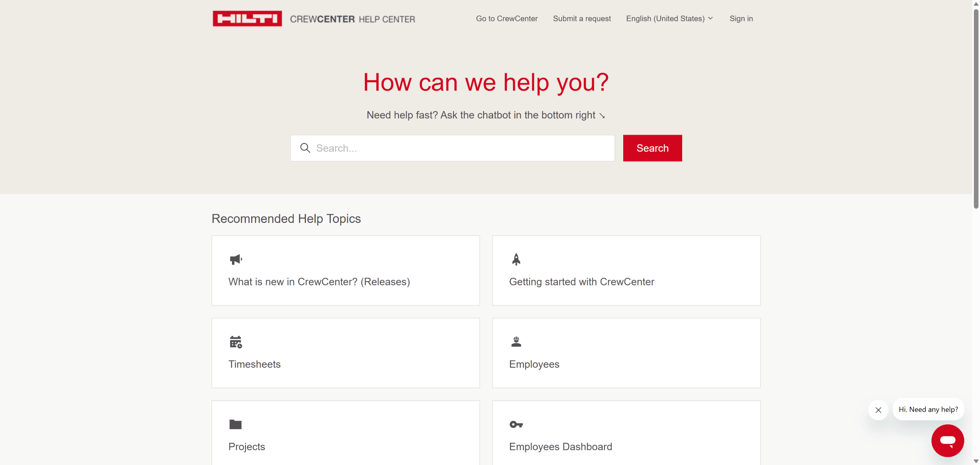
Task: Open the red chatbot bubble
Action: [947, 440]
